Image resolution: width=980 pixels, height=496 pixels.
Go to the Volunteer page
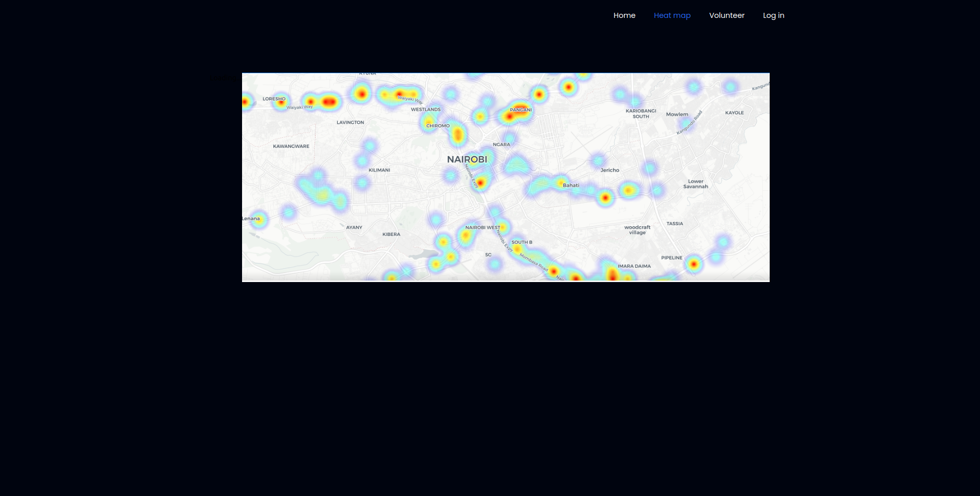point(727,15)
